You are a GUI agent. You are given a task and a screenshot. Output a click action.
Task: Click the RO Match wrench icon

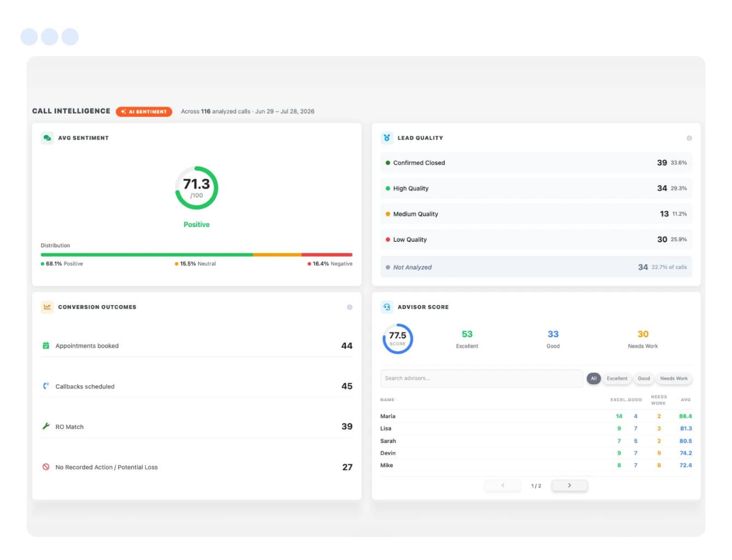coord(46,426)
